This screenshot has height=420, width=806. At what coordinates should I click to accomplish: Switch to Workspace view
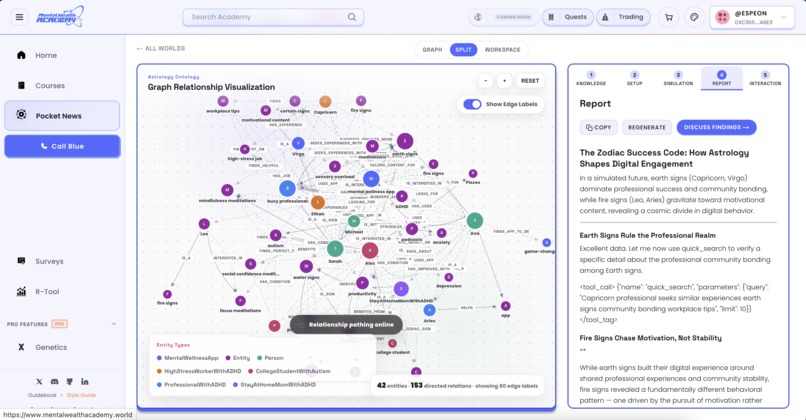(x=502, y=49)
